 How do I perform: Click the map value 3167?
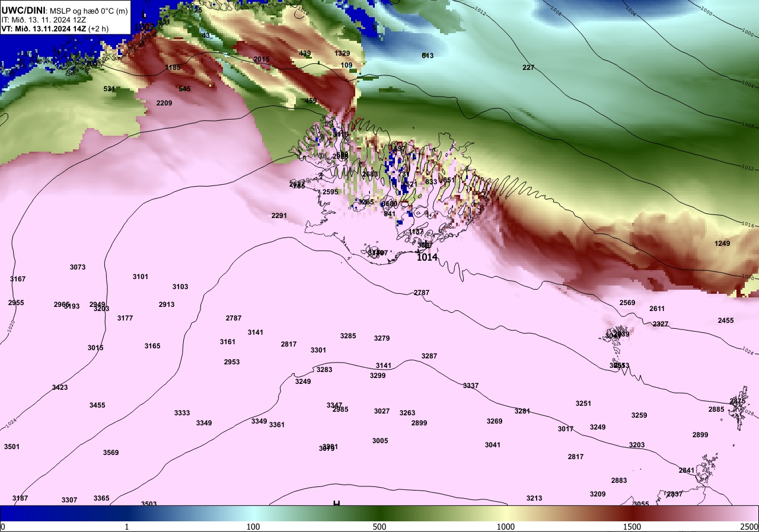point(18,279)
